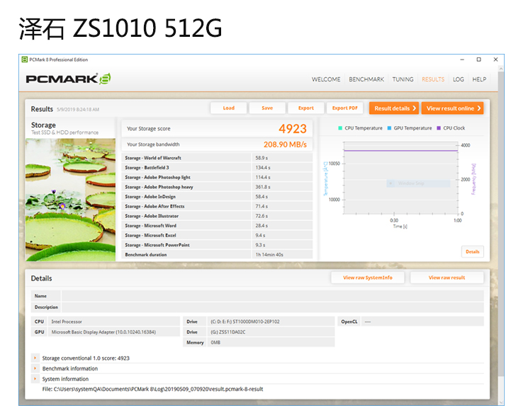Click the PCMark 8 app icon in title bar
Image resolution: width=528 pixels, height=420 pixels.
[x=24, y=59]
